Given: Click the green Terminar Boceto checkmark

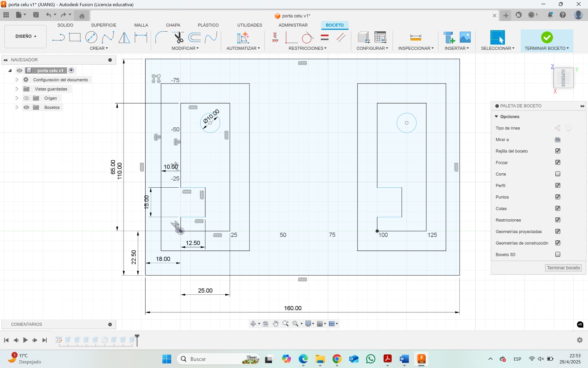Looking at the screenshot, I should pos(547,38).
